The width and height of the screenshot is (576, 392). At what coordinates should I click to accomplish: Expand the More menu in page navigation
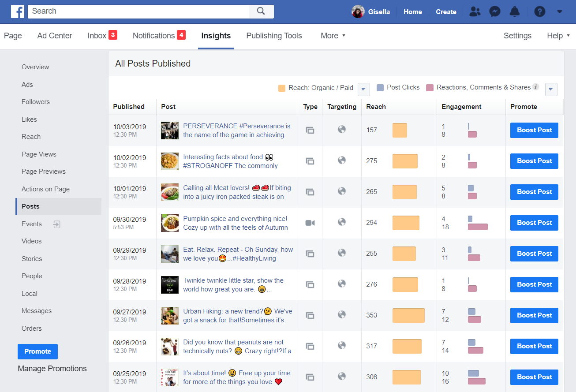click(333, 36)
